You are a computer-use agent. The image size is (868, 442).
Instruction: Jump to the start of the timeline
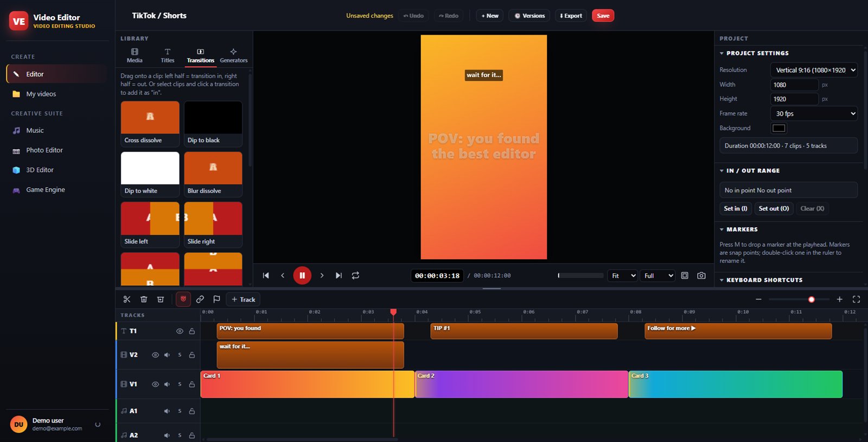[x=266, y=276]
